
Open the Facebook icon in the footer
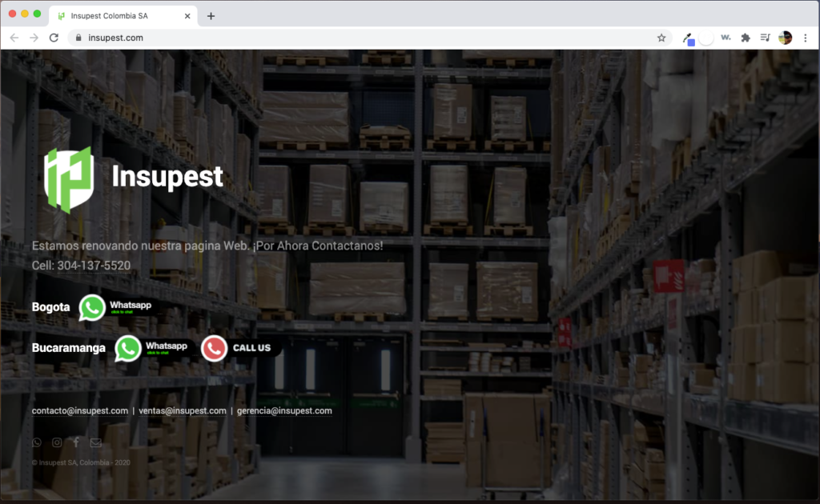(76, 442)
